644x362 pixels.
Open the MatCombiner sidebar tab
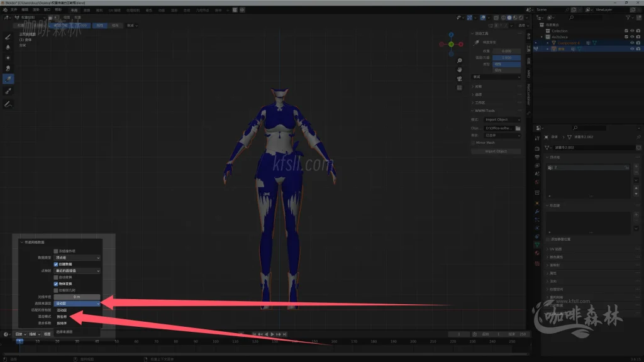[528, 94]
